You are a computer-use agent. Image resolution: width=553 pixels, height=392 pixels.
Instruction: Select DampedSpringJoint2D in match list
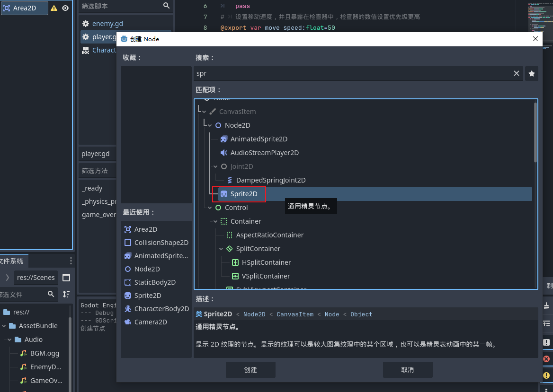271,180
